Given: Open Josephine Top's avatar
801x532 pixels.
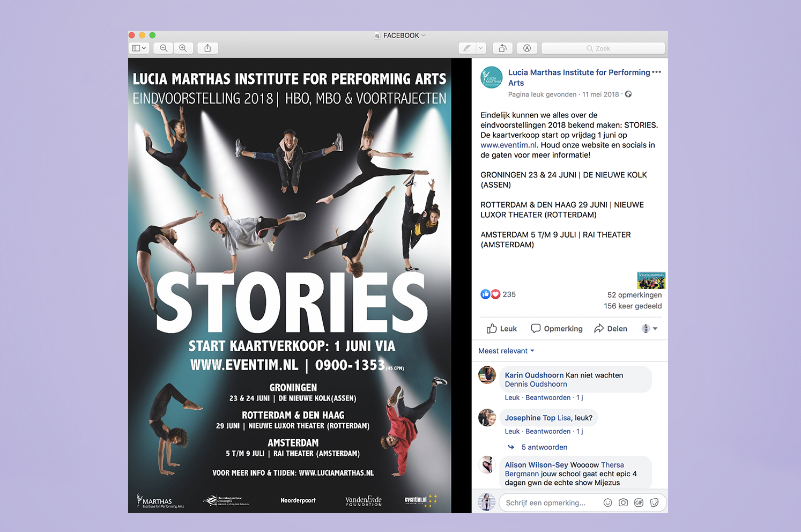Looking at the screenshot, I should [487, 417].
